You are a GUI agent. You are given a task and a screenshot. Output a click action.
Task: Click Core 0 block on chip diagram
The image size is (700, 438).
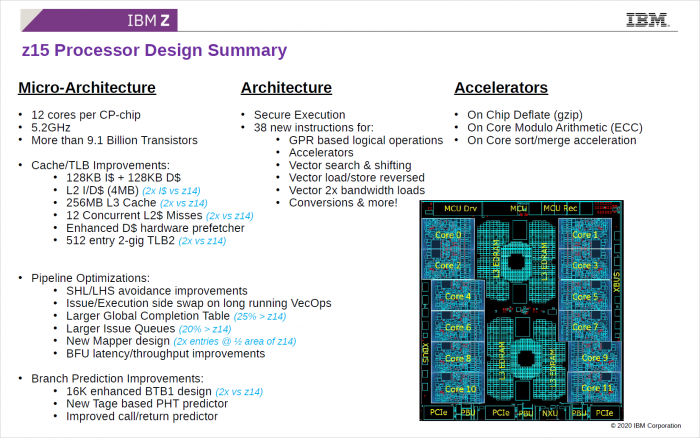click(x=448, y=234)
